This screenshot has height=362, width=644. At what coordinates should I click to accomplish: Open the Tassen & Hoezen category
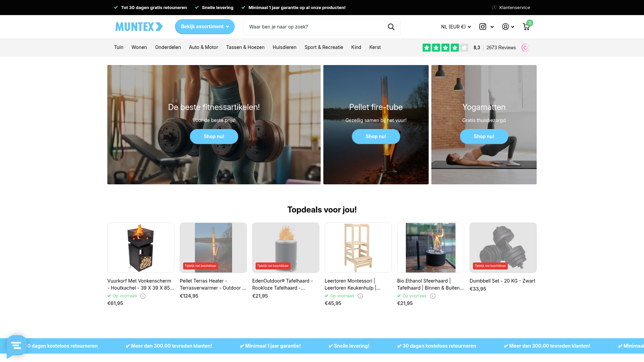pyautogui.click(x=245, y=47)
